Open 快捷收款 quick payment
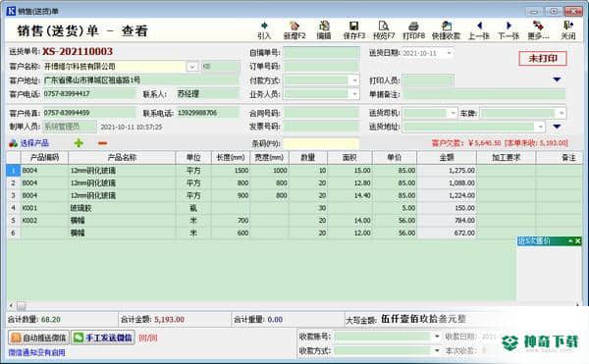589x364 pixels. click(x=446, y=30)
